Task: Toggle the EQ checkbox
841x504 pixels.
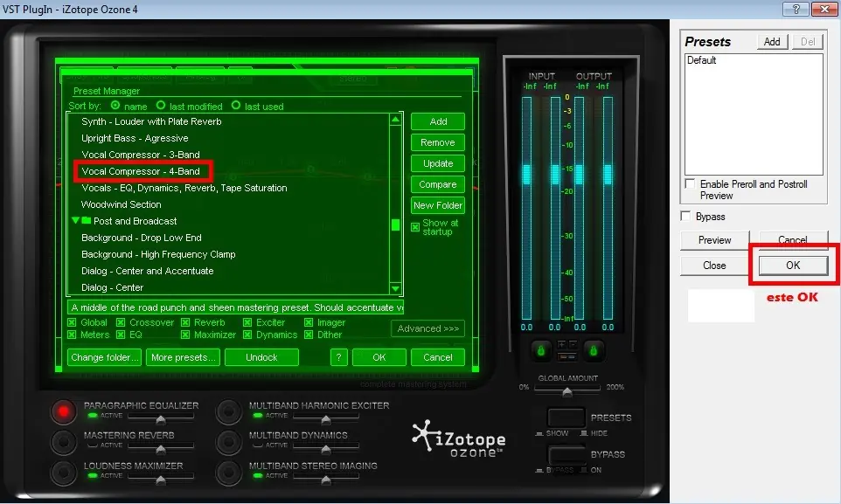Action: click(121, 335)
